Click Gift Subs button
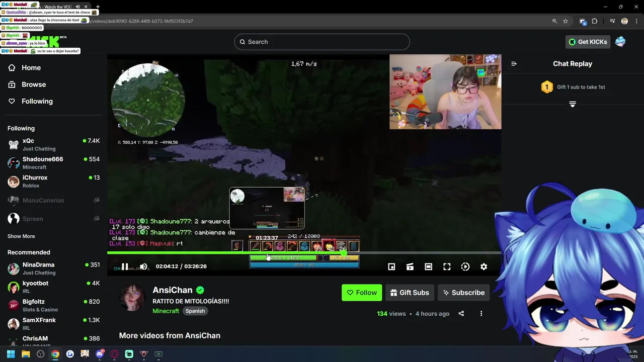Screen dimensions: 644x362 coord(410,293)
